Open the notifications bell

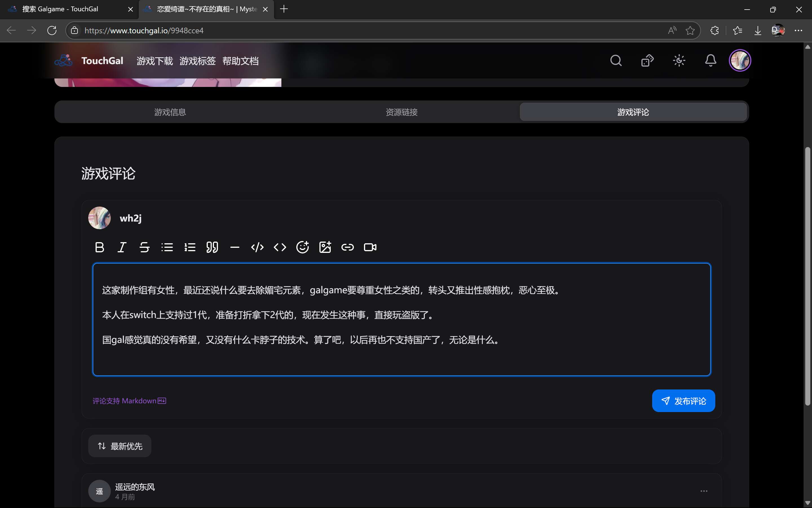(x=711, y=60)
